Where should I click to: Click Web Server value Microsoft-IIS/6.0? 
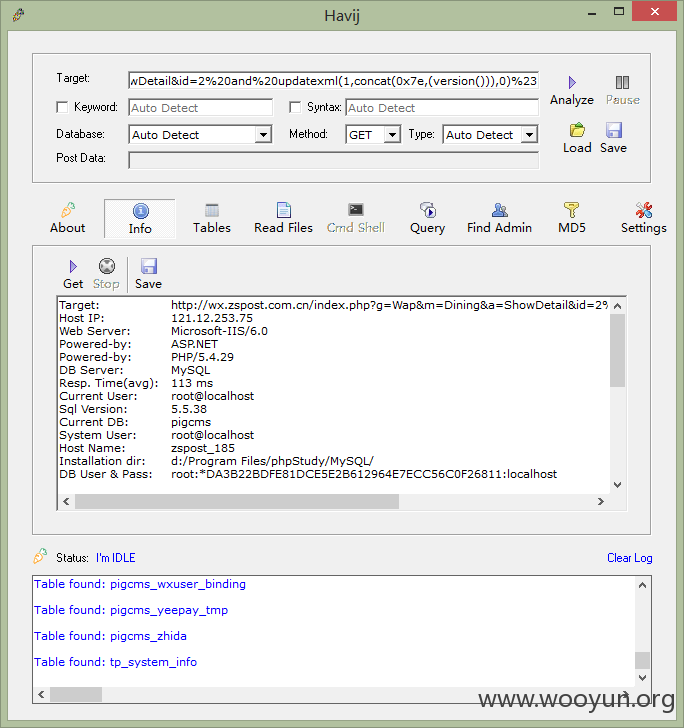(219, 331)
